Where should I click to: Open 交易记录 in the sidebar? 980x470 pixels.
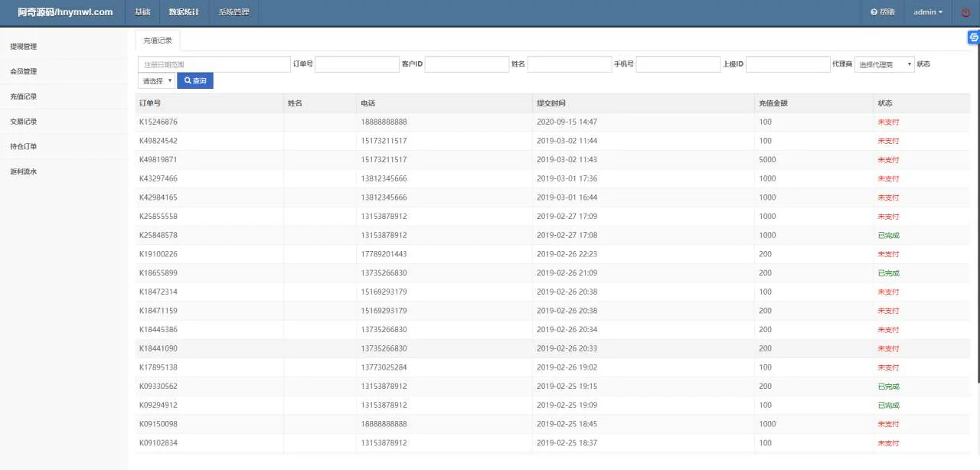point(24,122)
